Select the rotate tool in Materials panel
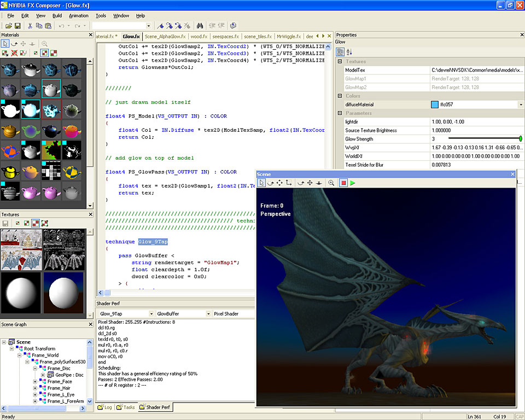Image resolution: width=525 pixels, height=420 pixels. click(x=14, y=44)
